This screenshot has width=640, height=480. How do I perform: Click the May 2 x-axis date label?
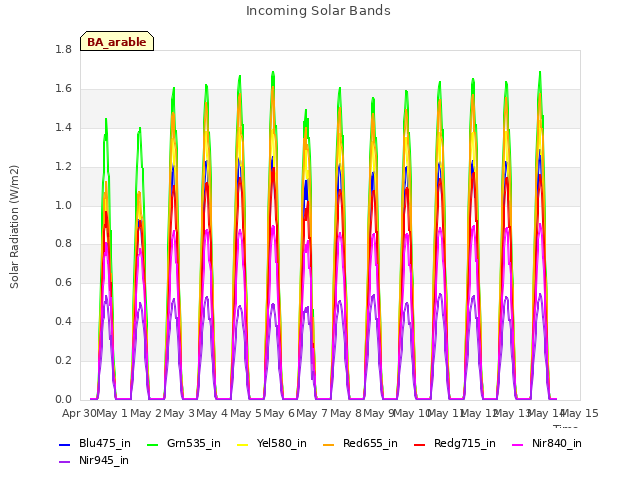pyautogui.click(x=146, y=414)
